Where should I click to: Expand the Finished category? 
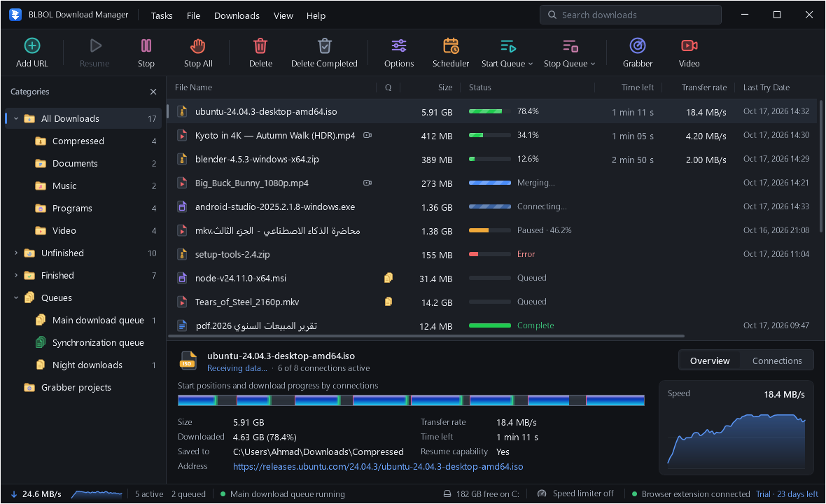pos(16,275)
